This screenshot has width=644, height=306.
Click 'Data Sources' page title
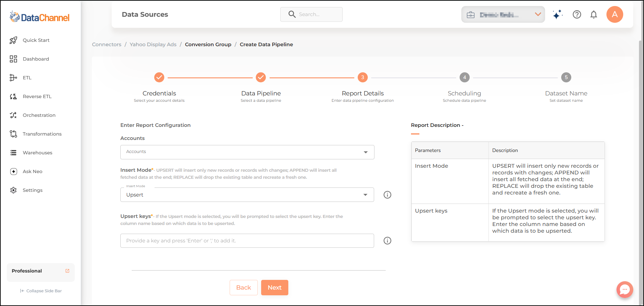tap(145, 14)
